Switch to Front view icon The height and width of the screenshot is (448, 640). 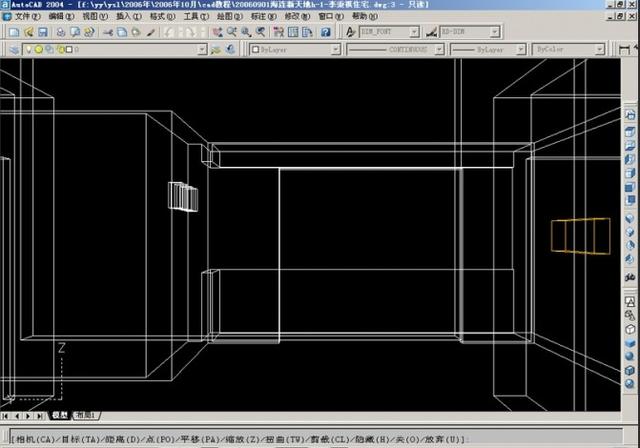tap(630, 187)
